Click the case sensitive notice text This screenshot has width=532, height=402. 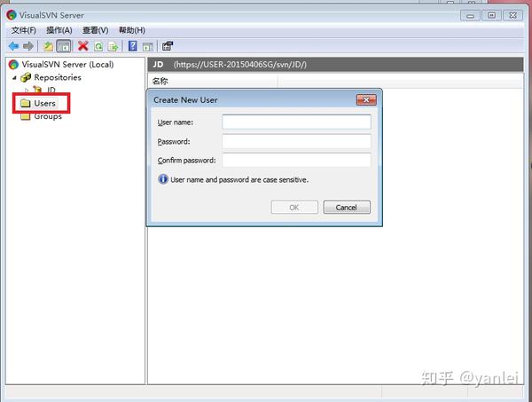coord(239,179)
